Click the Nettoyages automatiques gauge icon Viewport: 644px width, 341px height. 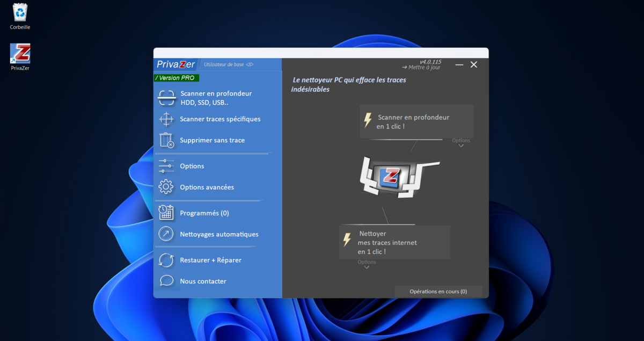click(167, 234)
